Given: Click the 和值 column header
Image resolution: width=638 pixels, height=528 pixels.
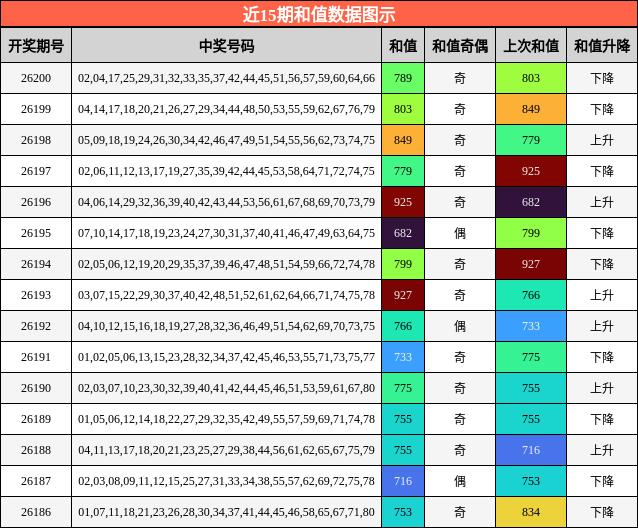Looking at the screenshot, I should point(403,46).
